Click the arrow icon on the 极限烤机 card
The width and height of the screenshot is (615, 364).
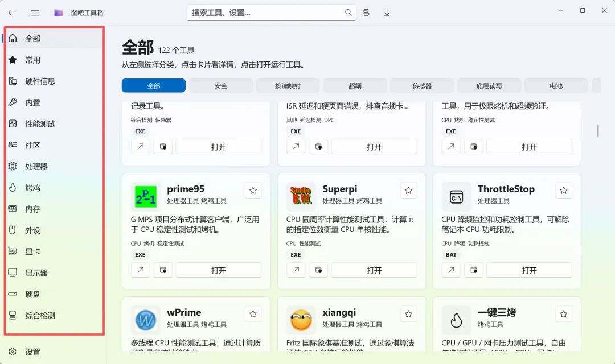(451, 147)
